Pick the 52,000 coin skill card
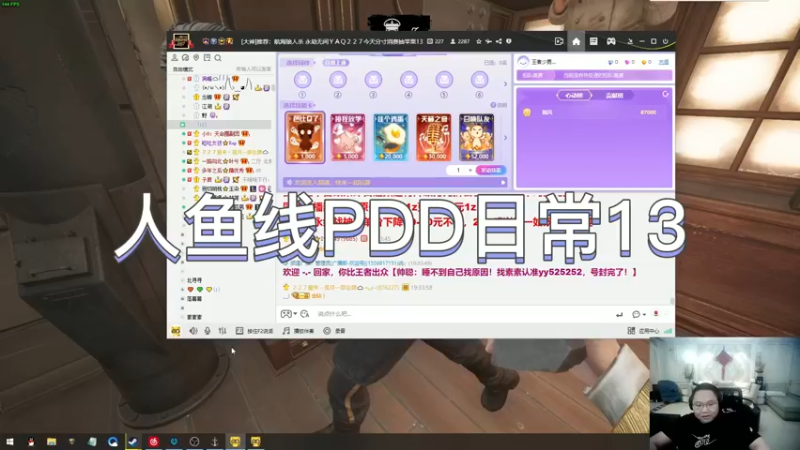The height and width of the screenshot is (450, 800). coord(476,137)
